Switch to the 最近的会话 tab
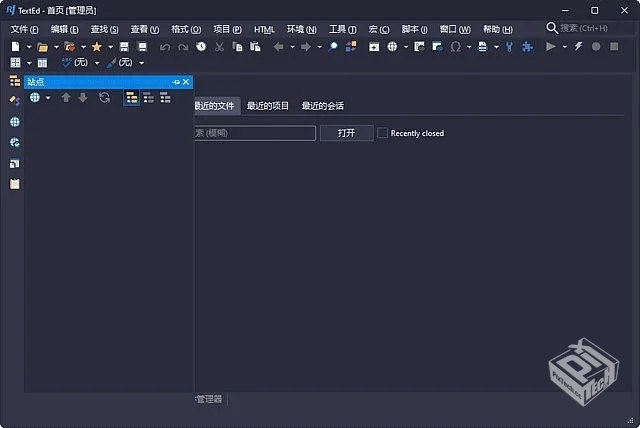 [323, 106]
